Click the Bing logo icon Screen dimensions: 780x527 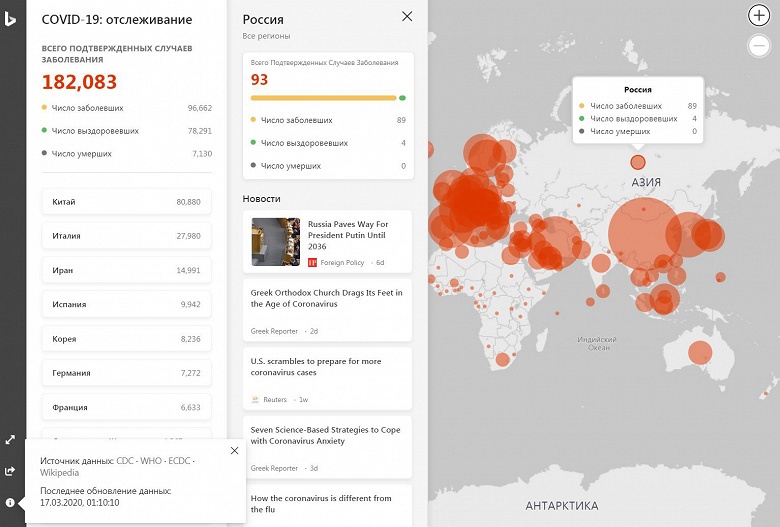[10, 19]
